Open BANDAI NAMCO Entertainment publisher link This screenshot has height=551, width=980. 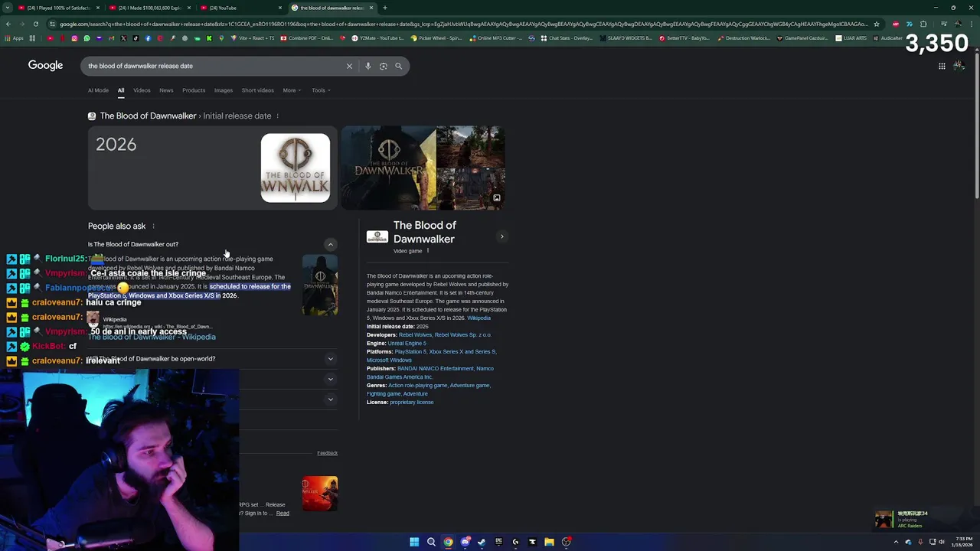[x=436, y=369]
